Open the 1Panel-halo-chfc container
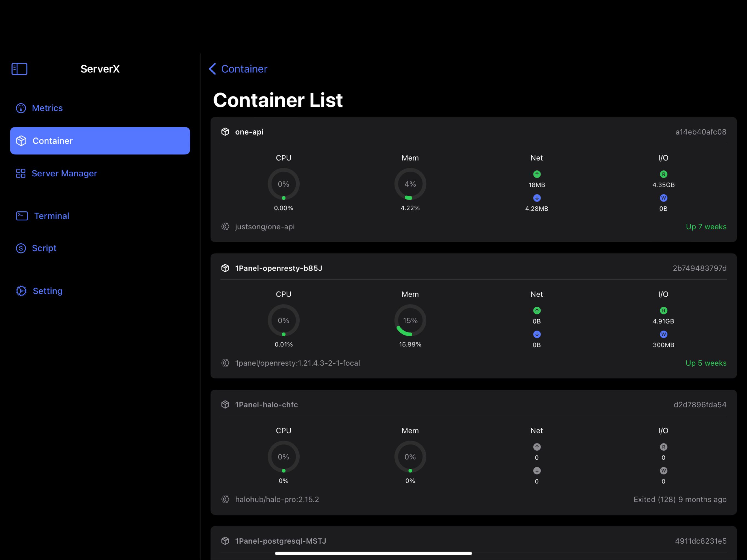 (x=266, y=405)
